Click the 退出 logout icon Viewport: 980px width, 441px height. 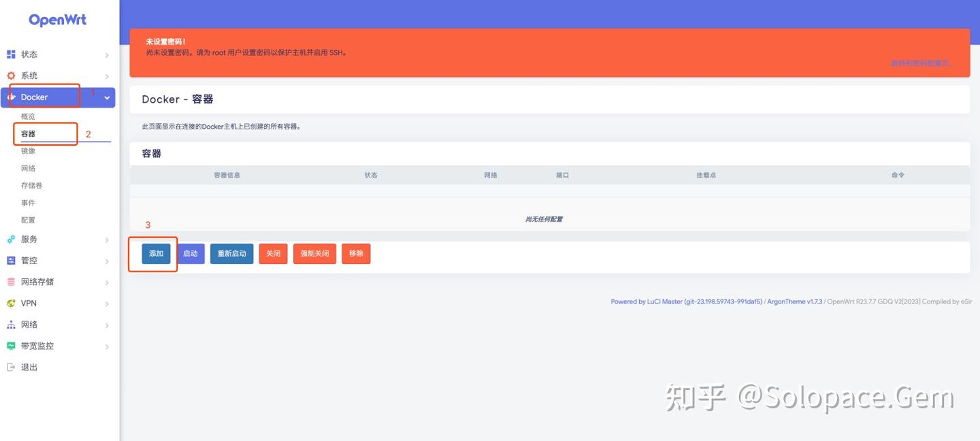click(x=10, y=367)
